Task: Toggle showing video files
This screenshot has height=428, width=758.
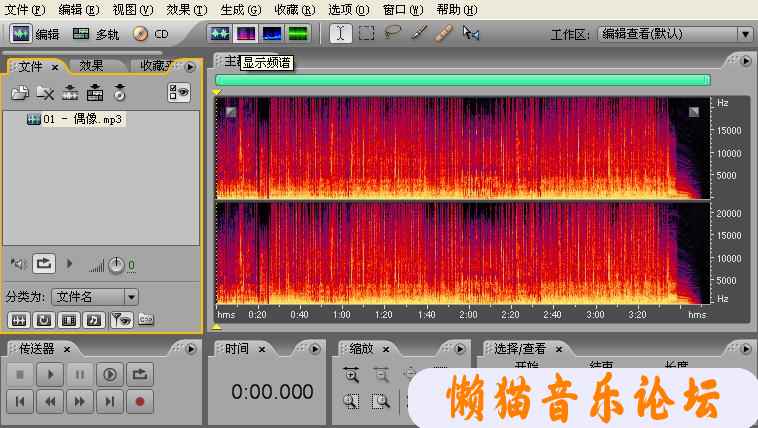Action: click(69, 320)
